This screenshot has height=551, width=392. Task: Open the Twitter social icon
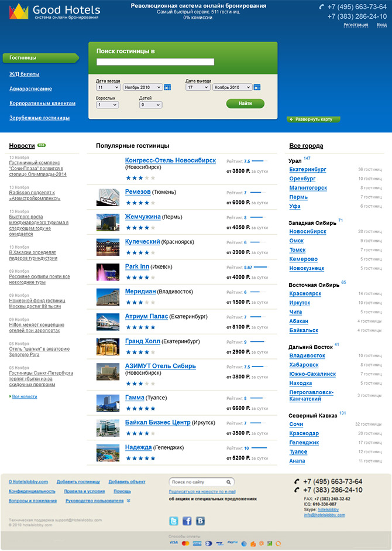(174, 521)
